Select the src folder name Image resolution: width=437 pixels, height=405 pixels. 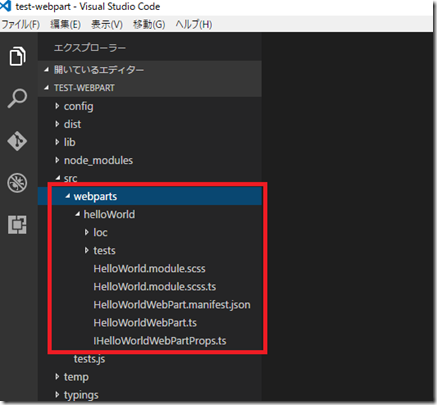point(70,179)
